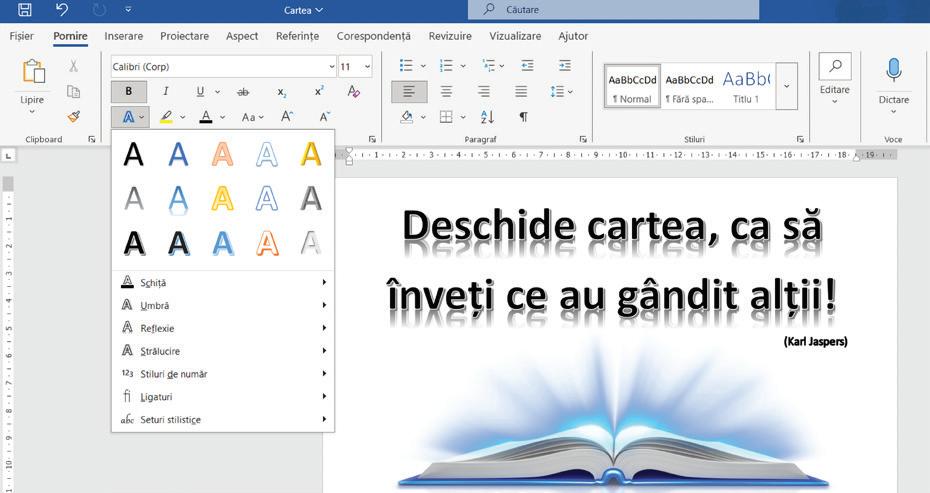Screen dimensions: 930x493
Task: Open the Strălucire glow submenu
Action: [223, 351]
